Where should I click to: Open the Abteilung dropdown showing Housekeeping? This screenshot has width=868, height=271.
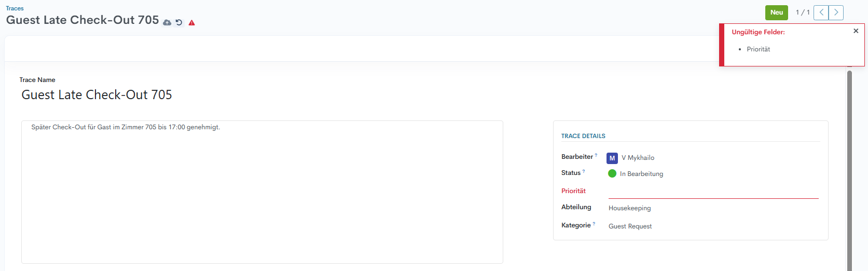713,208
